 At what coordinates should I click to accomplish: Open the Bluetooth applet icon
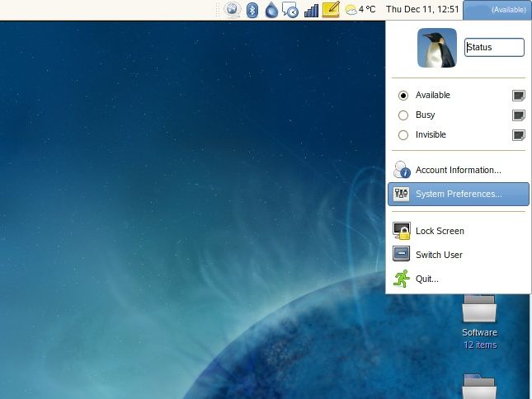[252, 10]
